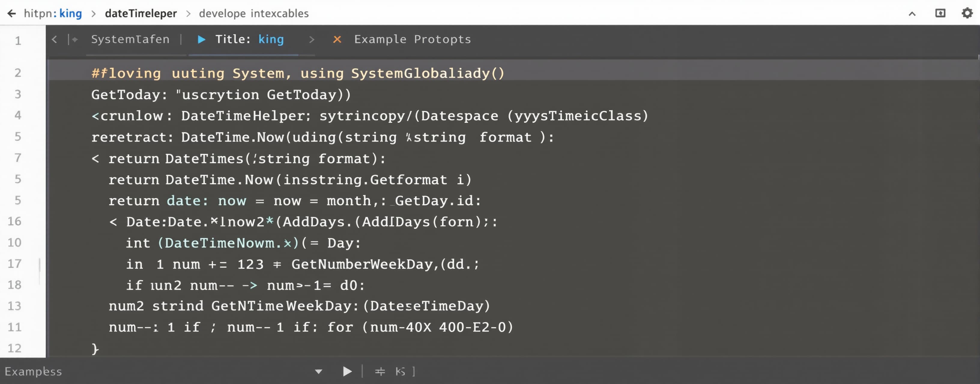Image resolution: width=980 pixels, height=384 pixels.
Task: Collapse the header using the up chevron
Action: [912, 14]
